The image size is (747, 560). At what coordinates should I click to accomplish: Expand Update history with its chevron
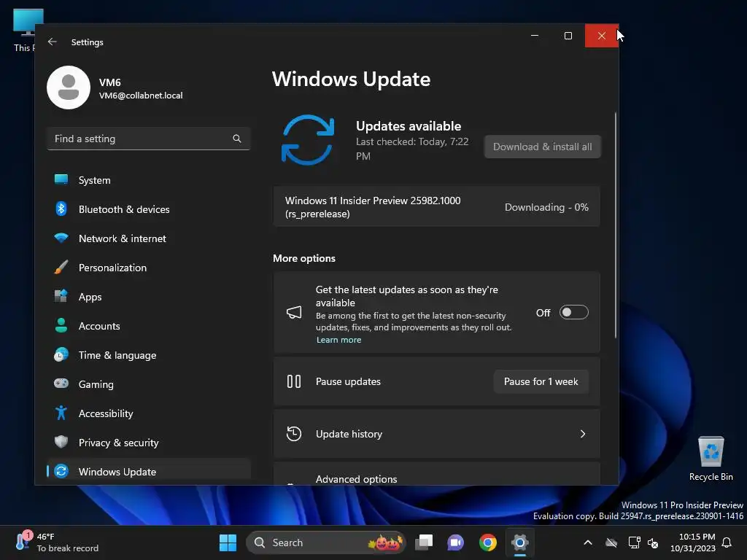[x=583, y=434]
